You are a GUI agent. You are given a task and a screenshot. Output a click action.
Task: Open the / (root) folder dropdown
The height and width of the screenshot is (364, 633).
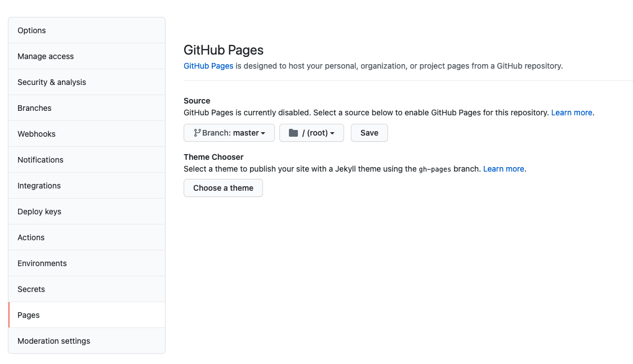point(311,133)
